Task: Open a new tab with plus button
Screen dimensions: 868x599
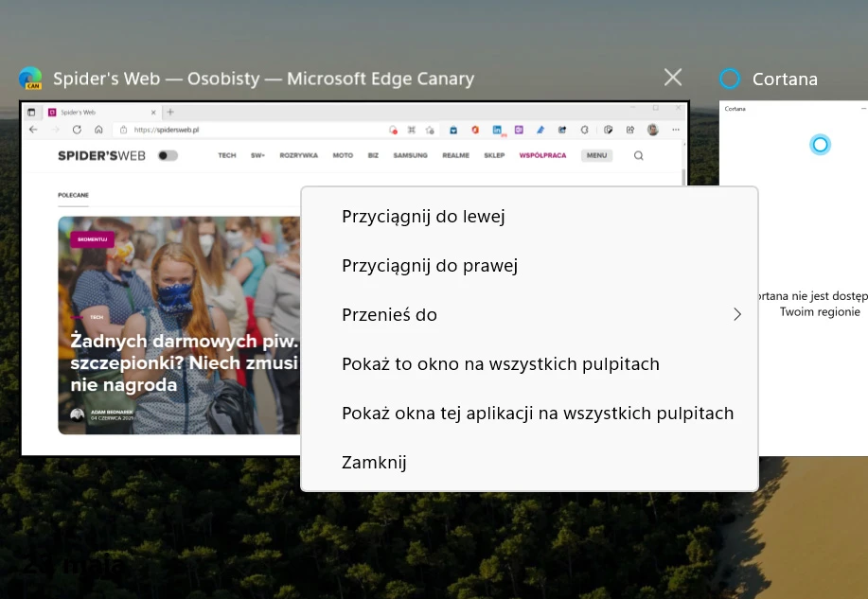Action: click(x=170, y=112)
